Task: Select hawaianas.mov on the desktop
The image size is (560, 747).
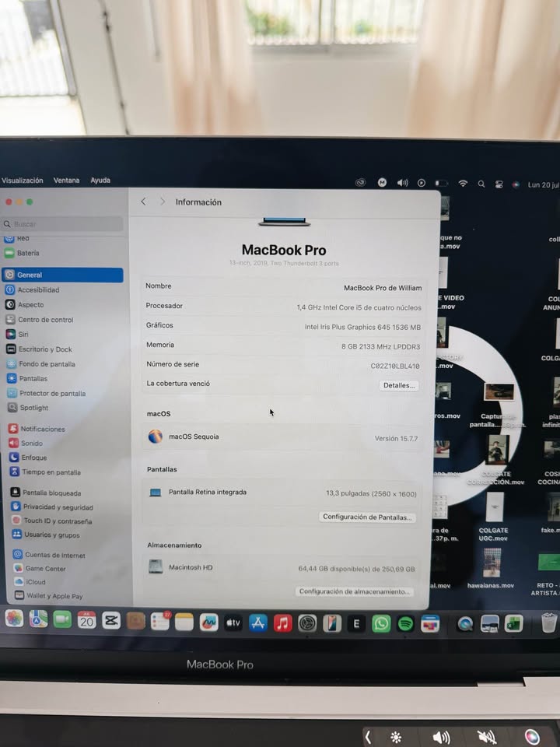Action: 491,568
